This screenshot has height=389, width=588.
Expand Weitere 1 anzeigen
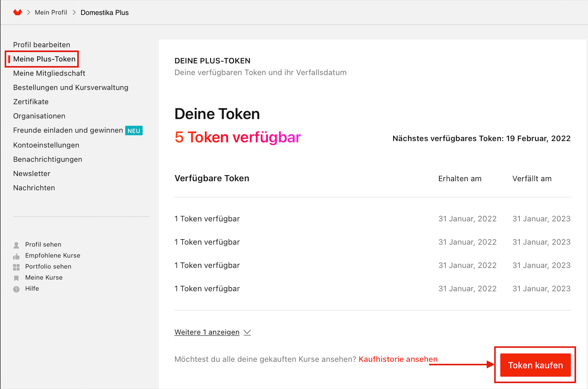207,332
